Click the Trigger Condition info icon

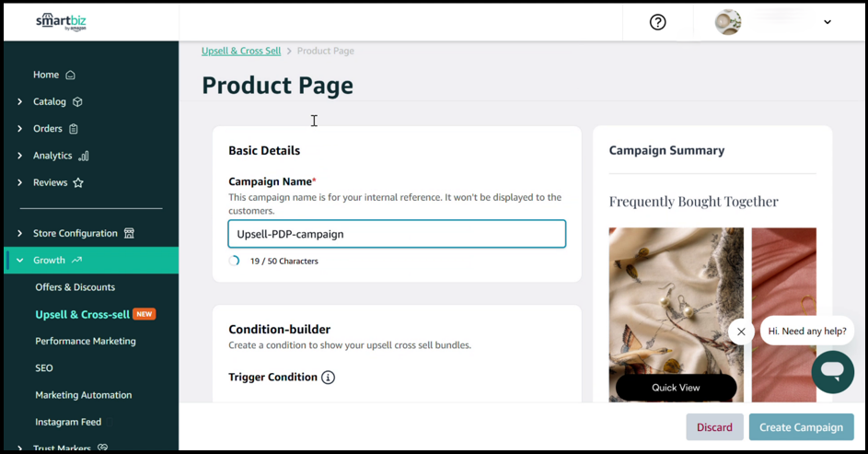pos(328,378)
